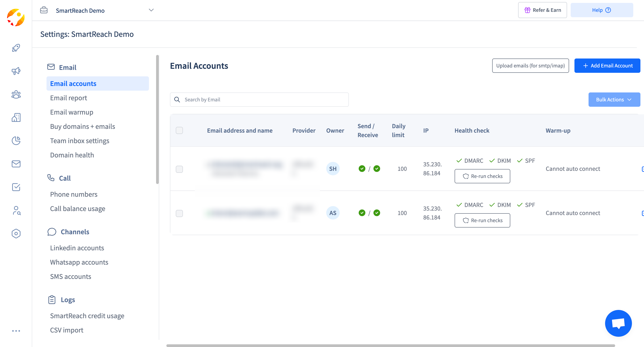Click the Warm-up column header
This screenshot has width=644, height=347.
pos(558,131)
